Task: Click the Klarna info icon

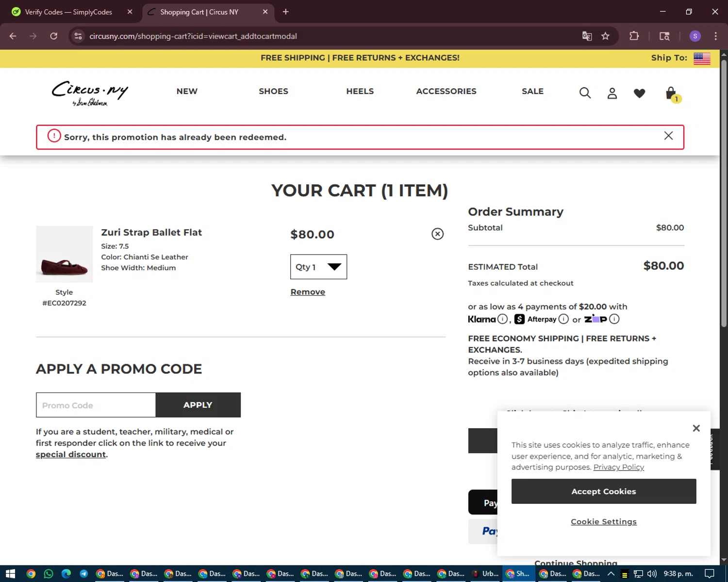Action: (x=503, y=319)
